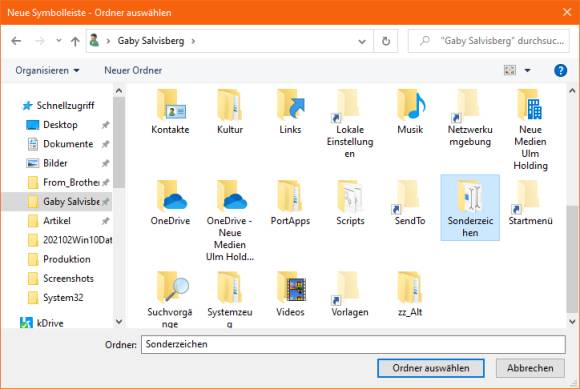Expand the chevron after Gaby Salvisberg
580x389 pixels.
pos(193,41)
